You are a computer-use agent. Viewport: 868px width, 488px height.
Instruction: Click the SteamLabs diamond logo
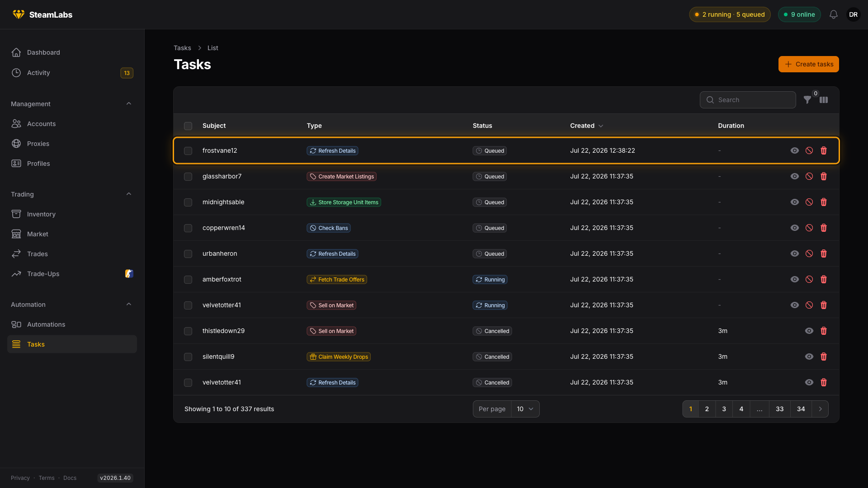[x=19, y=14]
